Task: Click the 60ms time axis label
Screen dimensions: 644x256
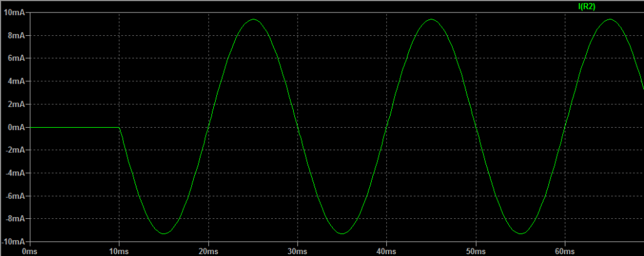Action: point(565,250)
